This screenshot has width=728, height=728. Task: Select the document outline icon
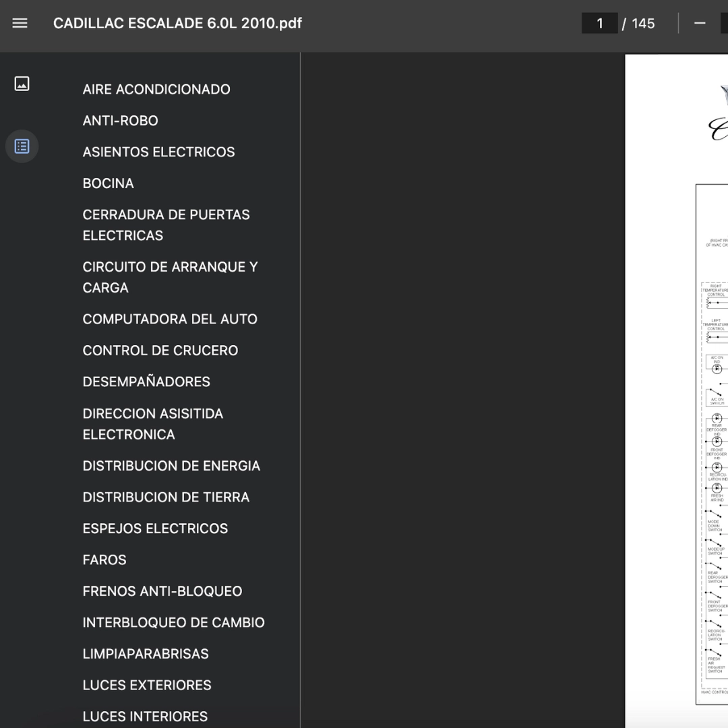click(x=22, y=146)
